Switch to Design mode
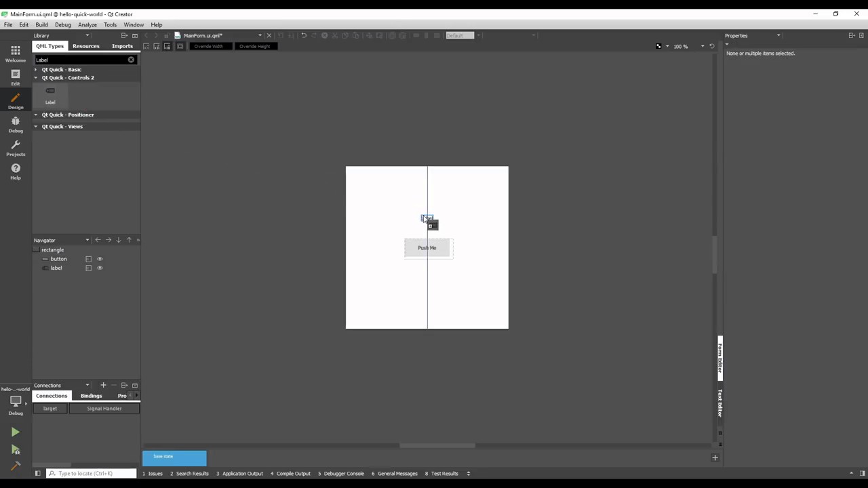Viewport: 868px width, 488px height. (15, 101)
